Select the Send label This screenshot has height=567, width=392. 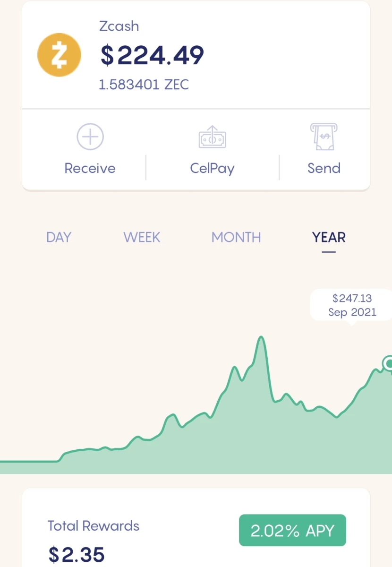(x=324, y=168)
